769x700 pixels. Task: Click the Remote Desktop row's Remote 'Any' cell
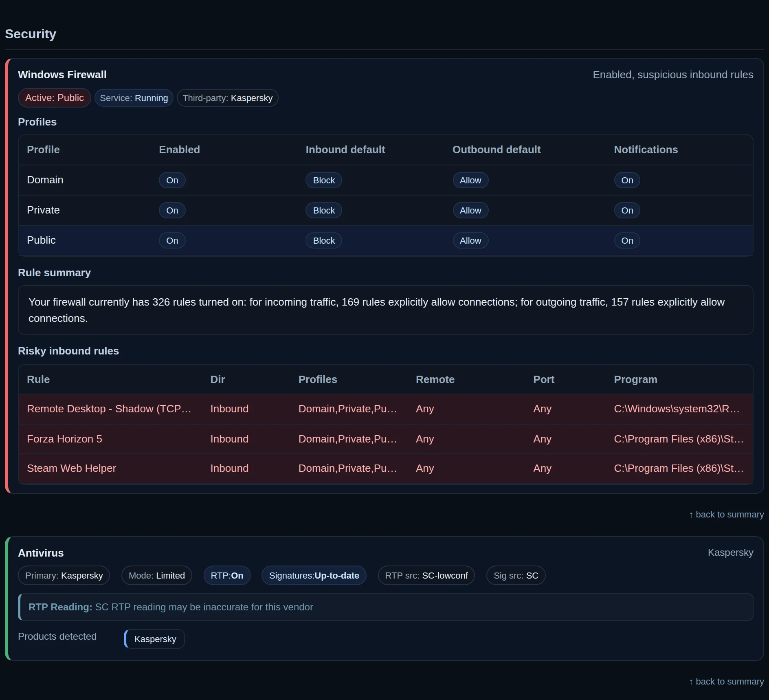[425, 409]
